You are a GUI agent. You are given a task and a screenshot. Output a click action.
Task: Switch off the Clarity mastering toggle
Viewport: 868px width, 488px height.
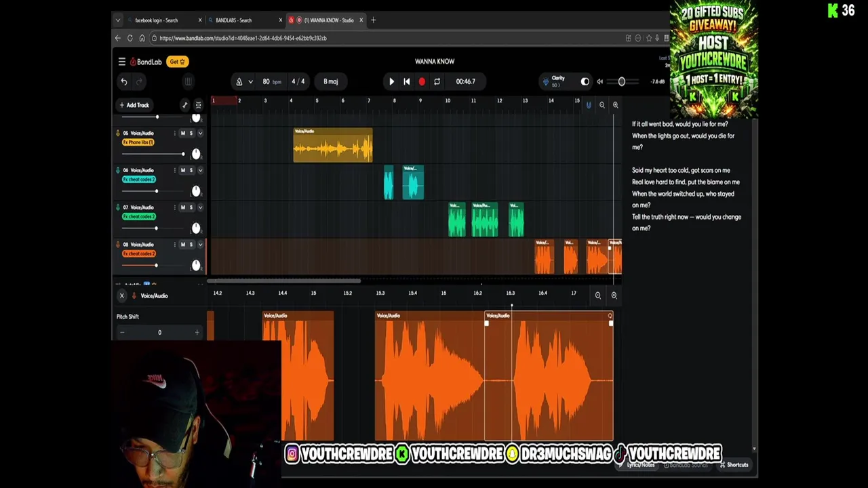585,81
